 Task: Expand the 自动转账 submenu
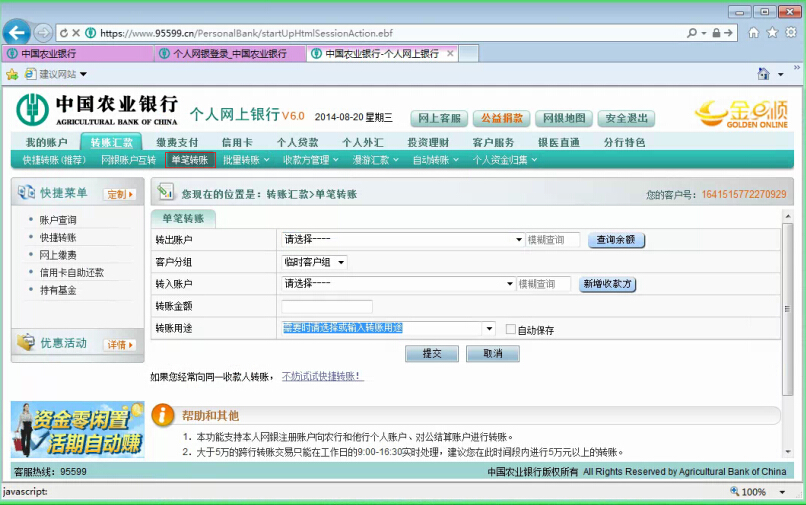coord(435,160)
